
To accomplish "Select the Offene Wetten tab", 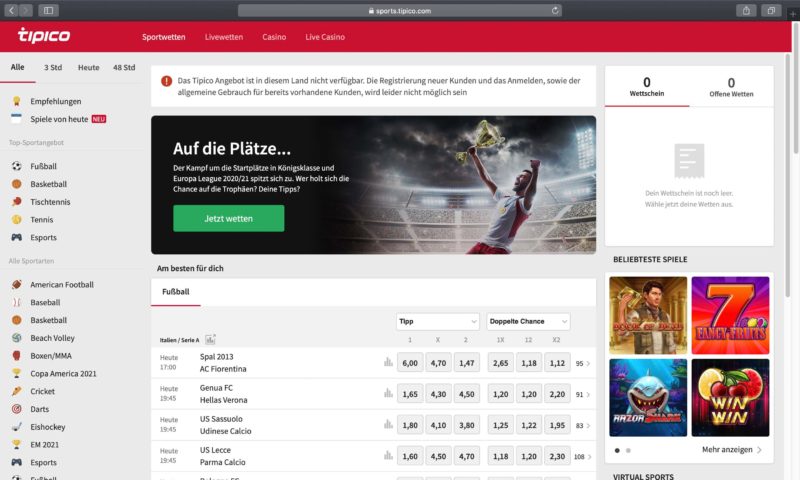I will click(x=731, y=87).
